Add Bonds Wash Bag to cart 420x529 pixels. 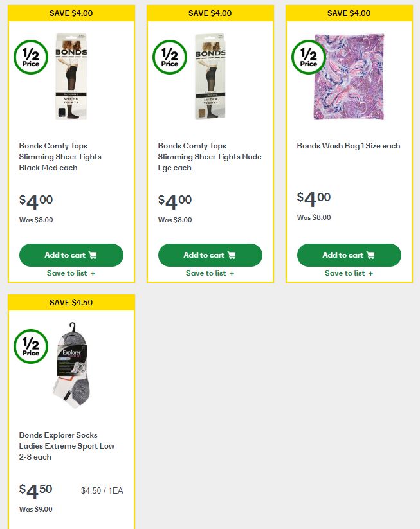pos(349,255)
